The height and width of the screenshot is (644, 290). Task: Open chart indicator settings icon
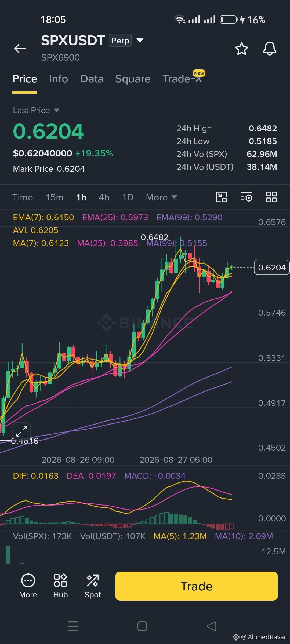[x=246, y=197]
